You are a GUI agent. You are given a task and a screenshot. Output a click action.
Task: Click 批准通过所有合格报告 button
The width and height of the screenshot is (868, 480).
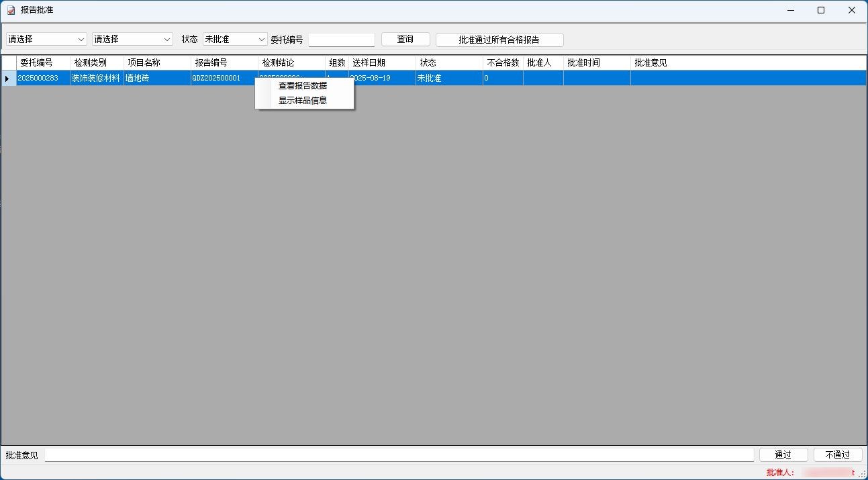(x=499, y=40)
